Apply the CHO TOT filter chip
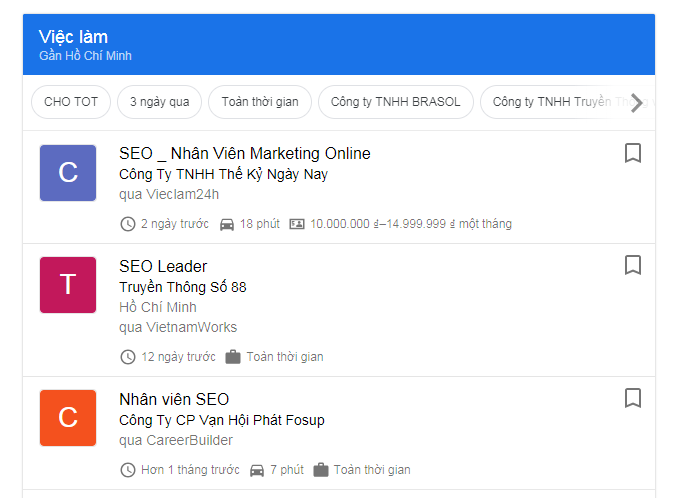 click(71, 102)
